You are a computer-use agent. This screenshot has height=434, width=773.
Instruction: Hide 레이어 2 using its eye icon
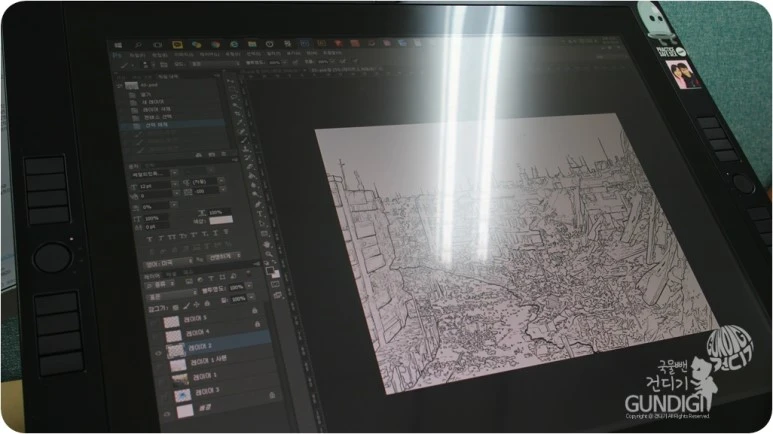[158, 354]
